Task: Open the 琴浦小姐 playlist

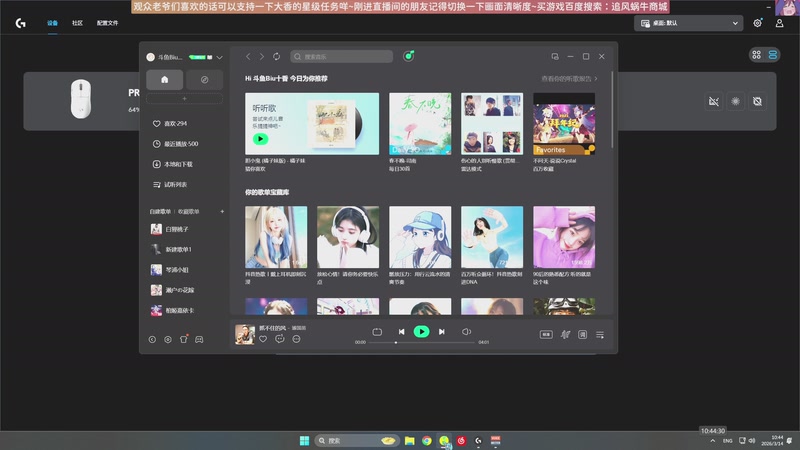Action: coord(170,270)
